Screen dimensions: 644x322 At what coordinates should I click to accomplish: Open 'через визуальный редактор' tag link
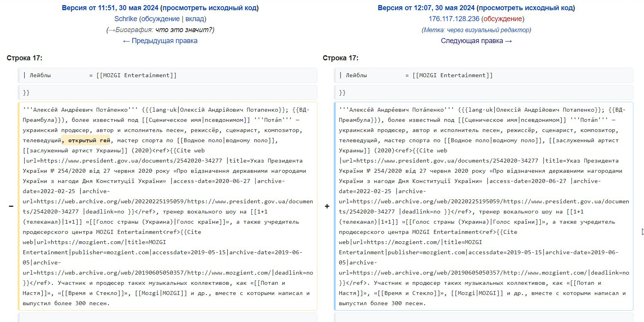[488, 30]
